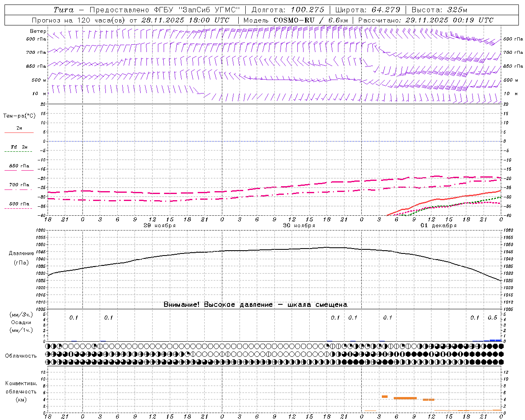This screenshot has width=525, height=420.
Task: Click the "30 ноября" date under temperature chart
Action: click(x=299, y=226)
